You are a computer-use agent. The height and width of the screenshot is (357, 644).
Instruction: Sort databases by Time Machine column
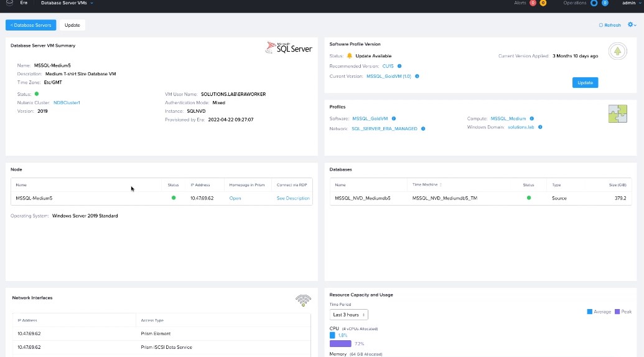coord(427,184)
